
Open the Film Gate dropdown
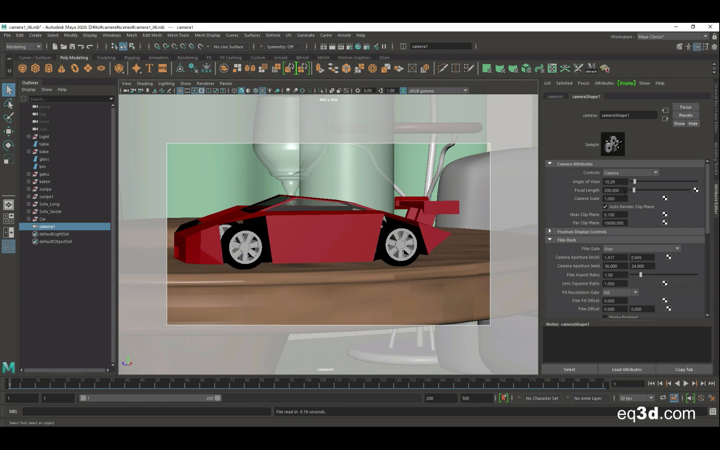(x=640, y=248)
